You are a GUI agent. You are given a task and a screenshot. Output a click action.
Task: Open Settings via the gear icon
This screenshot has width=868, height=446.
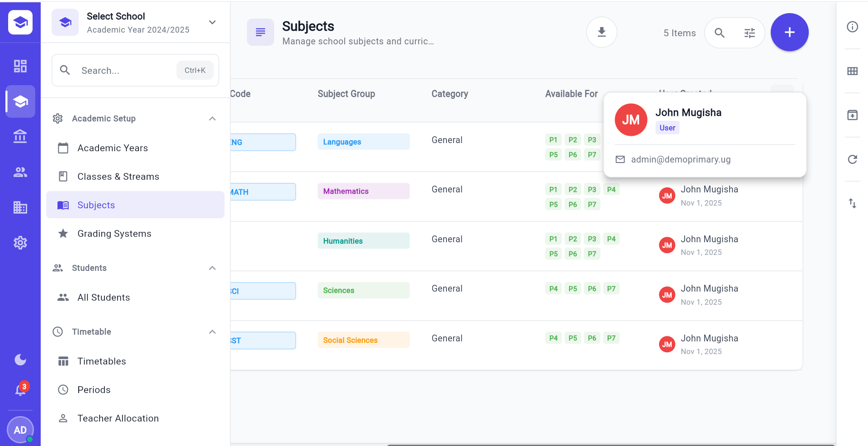click(x=20, y=243)
